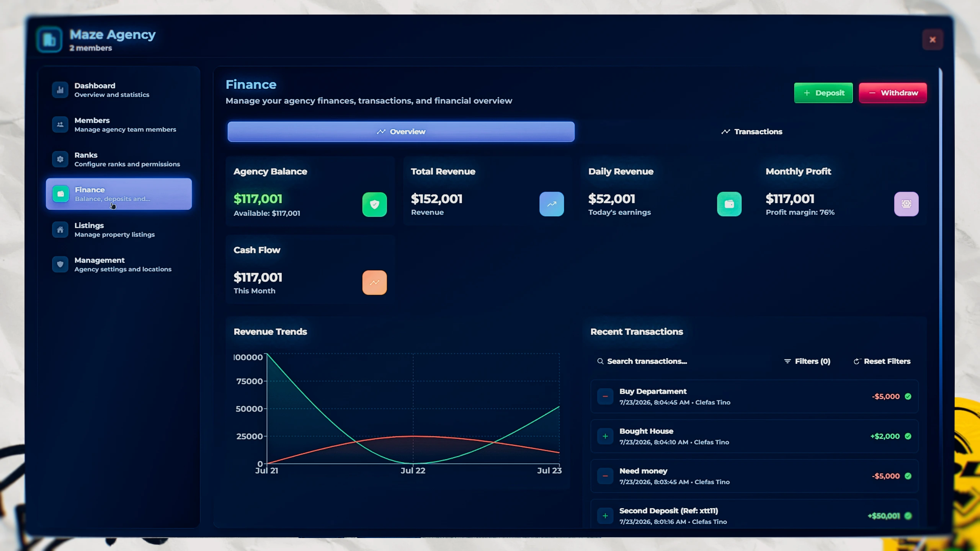This screenshot has width=980, height=551.
Task: Click the teal wallet icon in Daily Revenue
Action: pyautogui.click(x=729, y=204)
